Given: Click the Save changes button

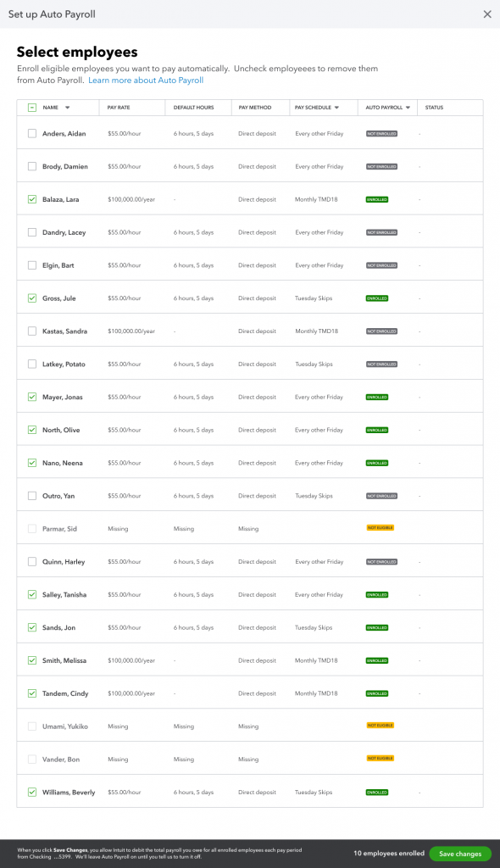Looking at the screenshot, I should click(x=460, y=854).
